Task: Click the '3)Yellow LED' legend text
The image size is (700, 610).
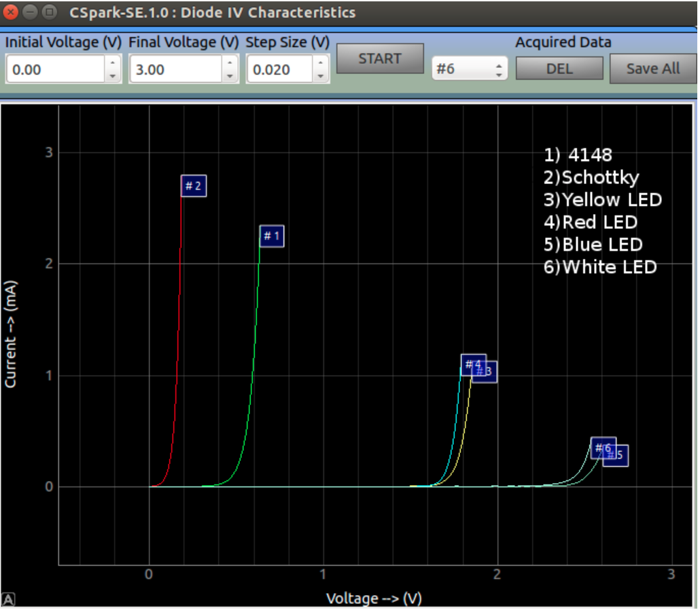Action: pyautogui.click(x=603, y=200)
